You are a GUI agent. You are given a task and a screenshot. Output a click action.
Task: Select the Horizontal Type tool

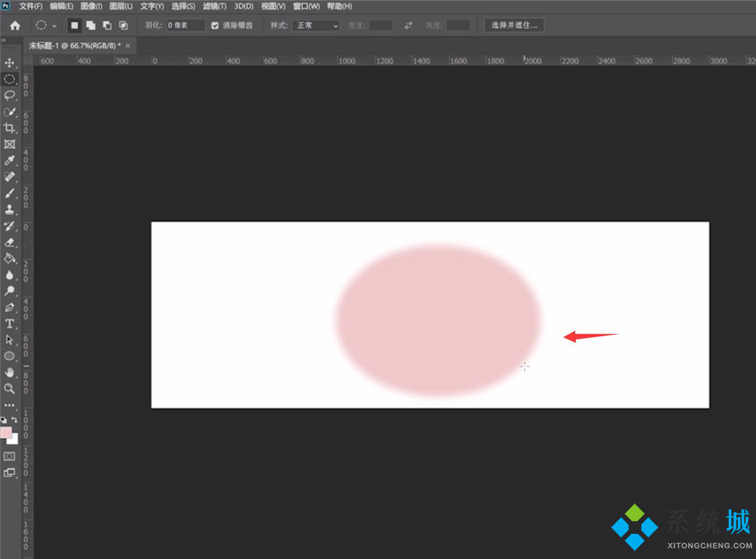pos(10,324)
